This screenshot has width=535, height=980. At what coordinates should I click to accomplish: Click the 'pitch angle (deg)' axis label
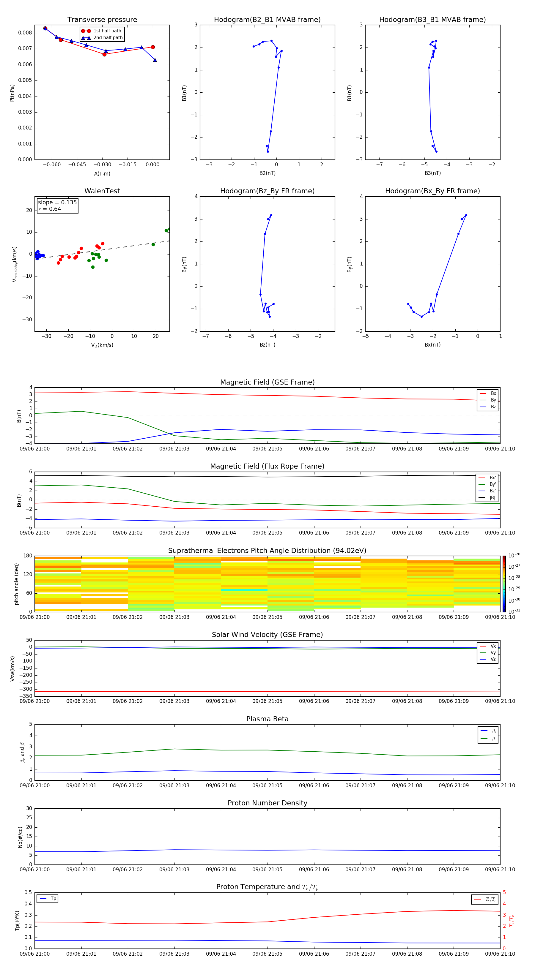16,584
